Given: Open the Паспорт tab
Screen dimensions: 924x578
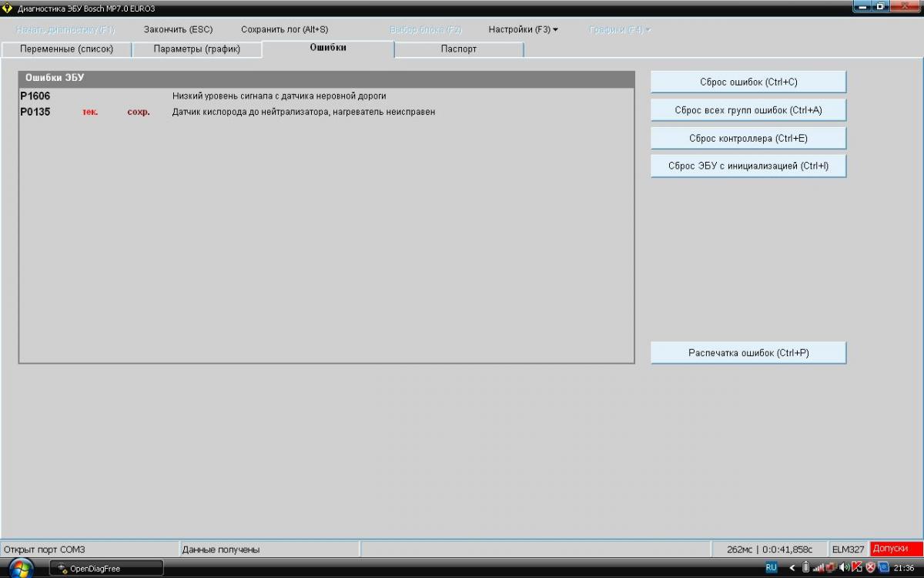Looking at the screenshot, I should pyautogui.click(x=459, y=49).
